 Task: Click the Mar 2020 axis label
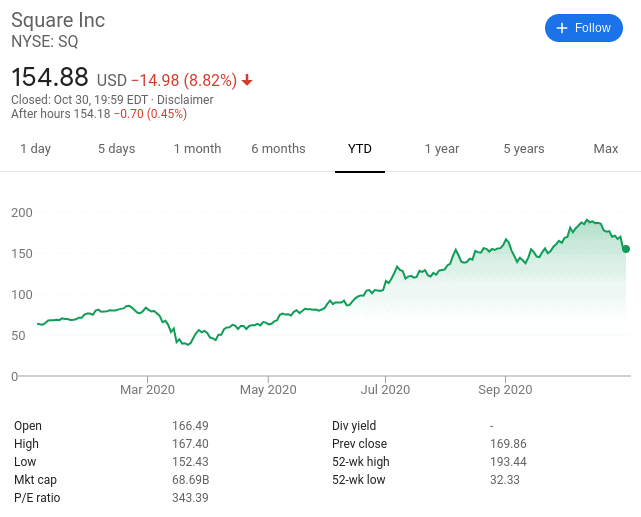147,389
